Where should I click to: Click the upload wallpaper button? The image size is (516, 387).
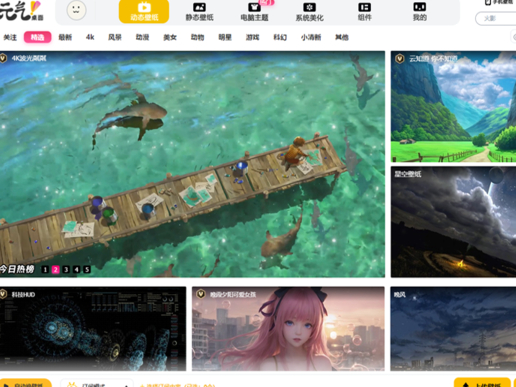(482, 383)
